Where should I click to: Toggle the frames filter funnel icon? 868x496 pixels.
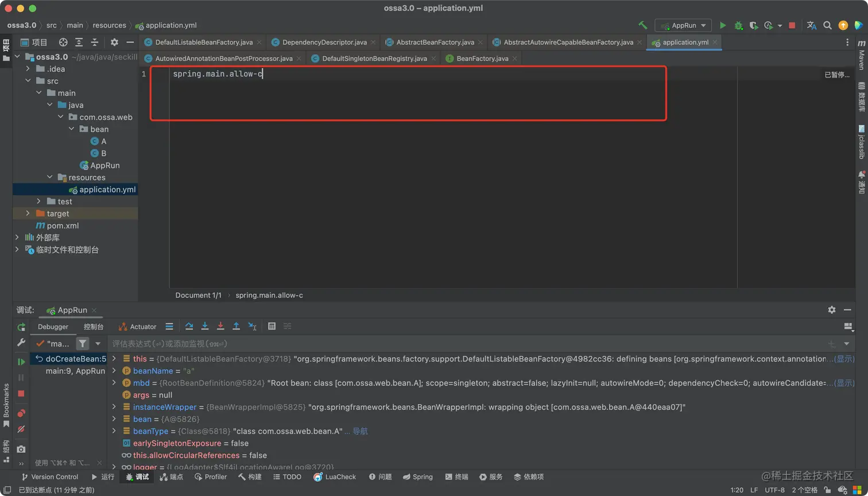coord(83,343)
